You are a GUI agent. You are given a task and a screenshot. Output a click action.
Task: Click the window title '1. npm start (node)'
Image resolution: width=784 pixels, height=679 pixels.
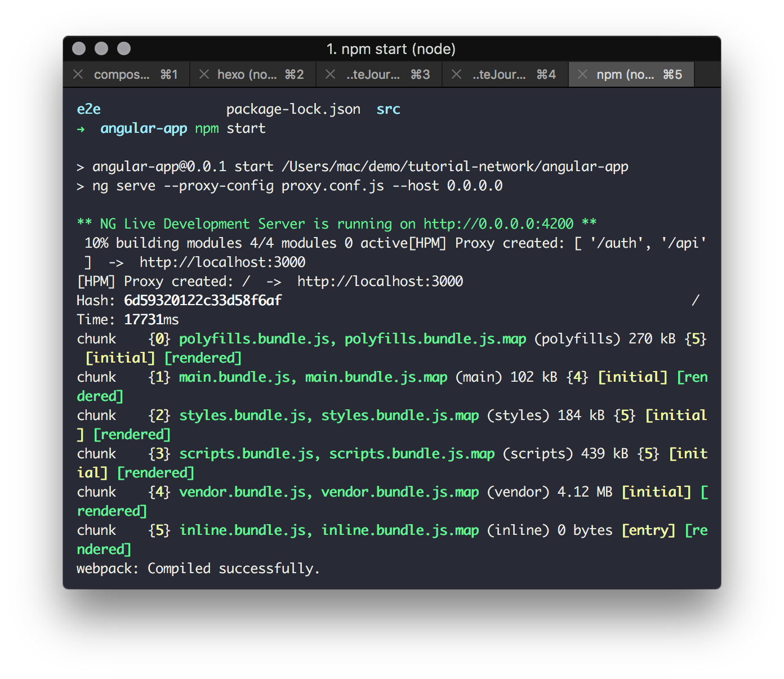click(392, 49)
